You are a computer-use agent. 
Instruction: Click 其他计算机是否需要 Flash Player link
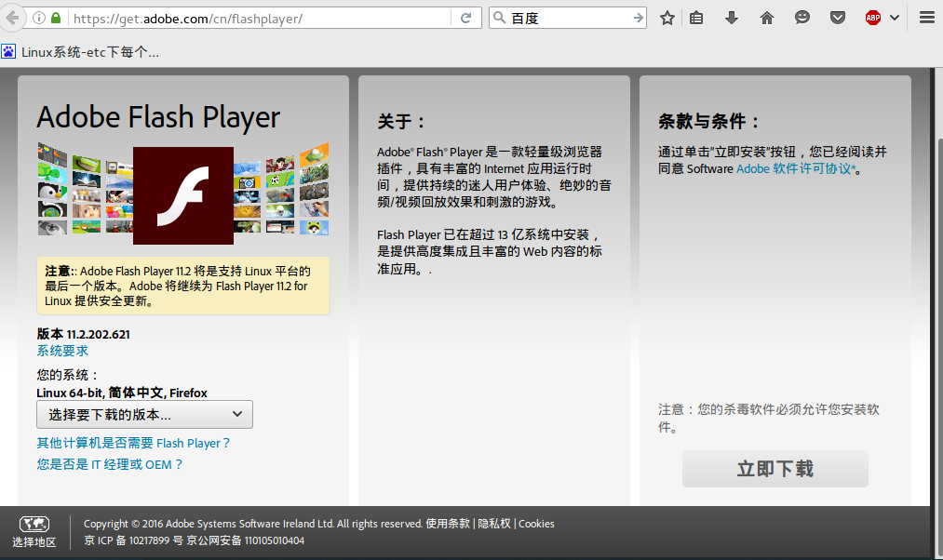(133, 444)
